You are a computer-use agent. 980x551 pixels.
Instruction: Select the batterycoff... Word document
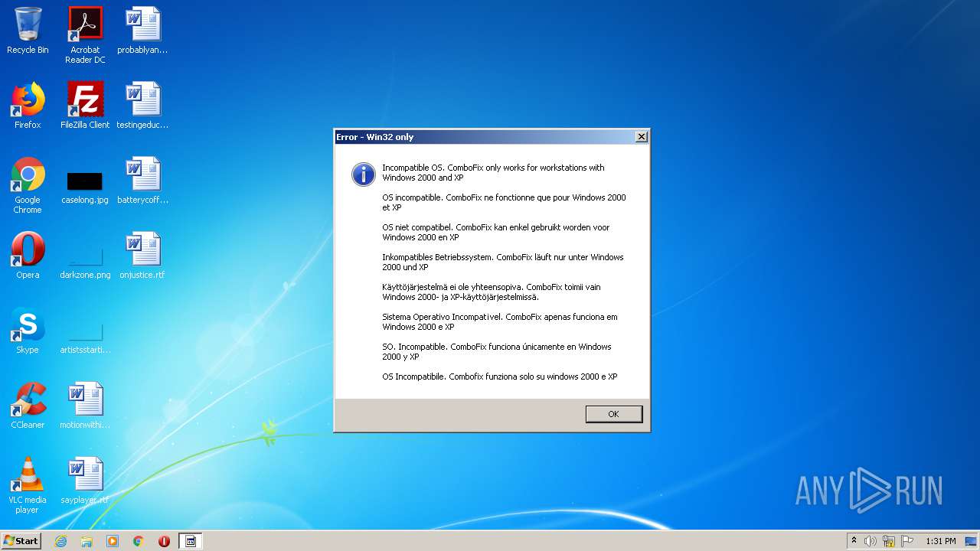(142, 181)
